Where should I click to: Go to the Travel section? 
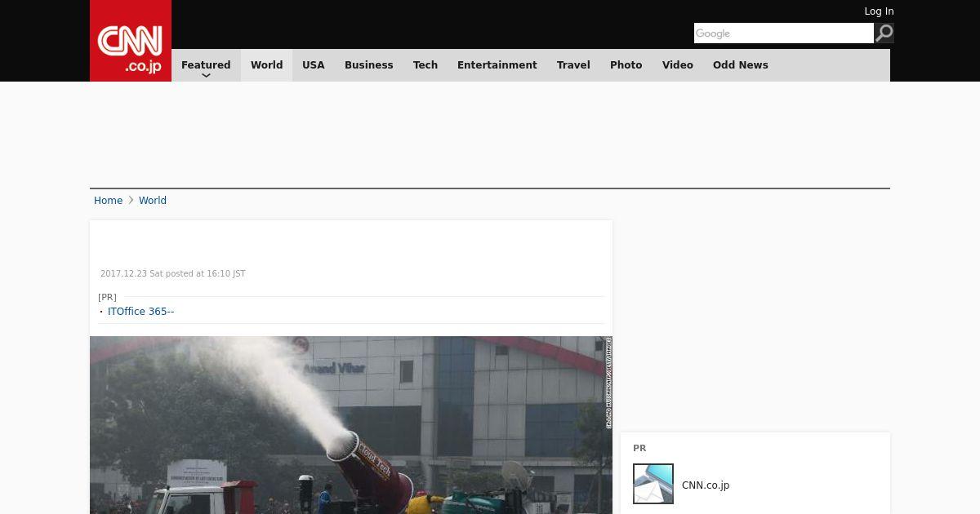573,65
